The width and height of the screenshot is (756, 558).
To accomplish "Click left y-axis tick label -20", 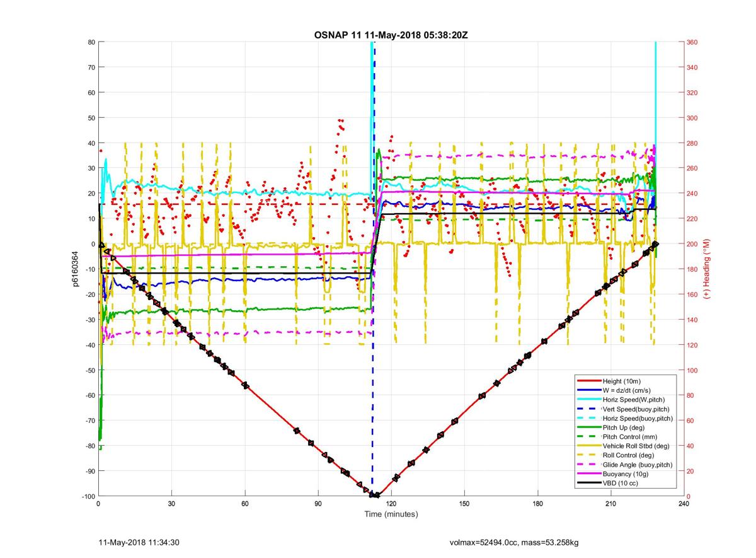I will 89,294.
